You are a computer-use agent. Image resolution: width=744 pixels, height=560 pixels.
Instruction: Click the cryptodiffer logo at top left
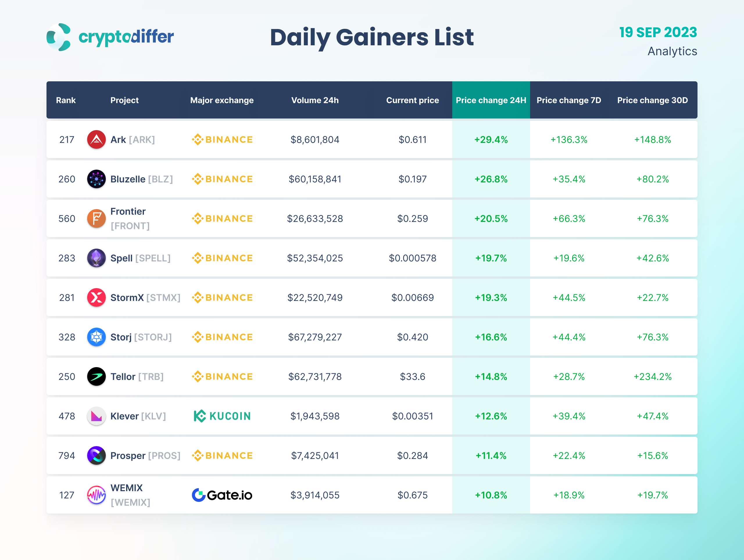coord(110,37)
